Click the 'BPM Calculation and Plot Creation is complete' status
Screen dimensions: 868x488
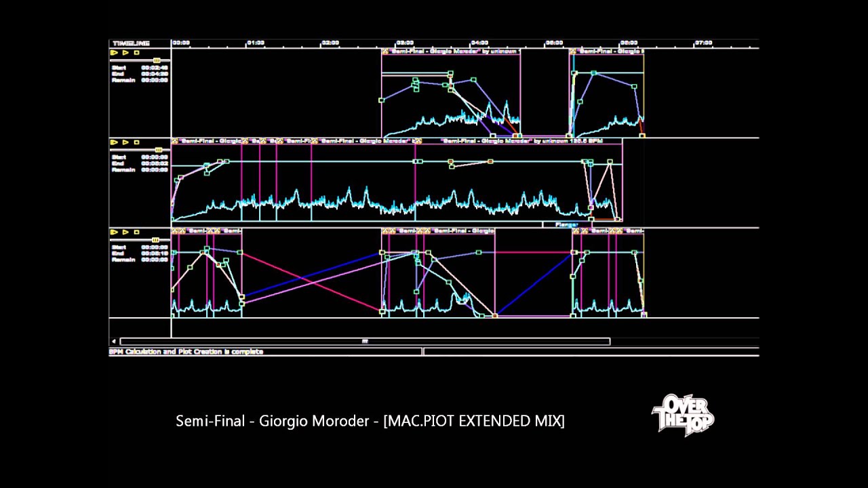pos(186,352)
